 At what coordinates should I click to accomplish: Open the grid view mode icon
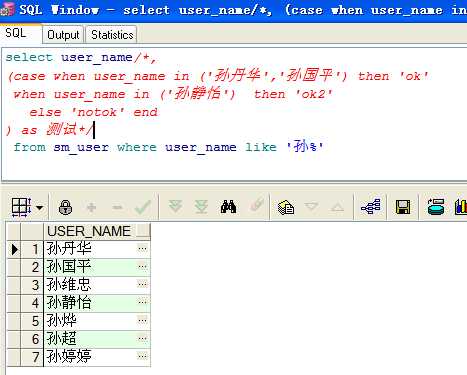[21, 207]
